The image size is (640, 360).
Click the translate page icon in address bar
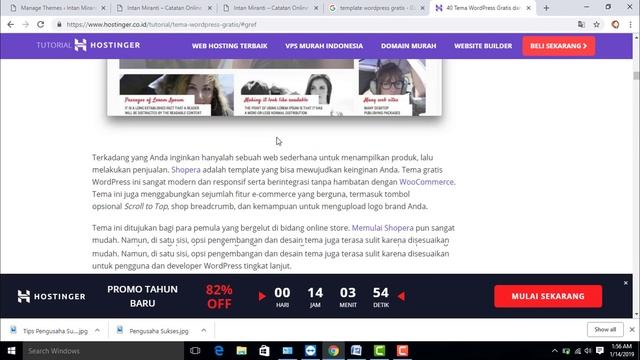click(581, 24)
